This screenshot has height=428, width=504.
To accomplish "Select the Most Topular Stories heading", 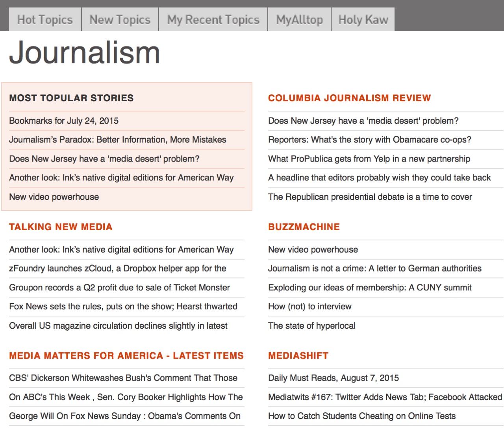I will pos(71,98).
